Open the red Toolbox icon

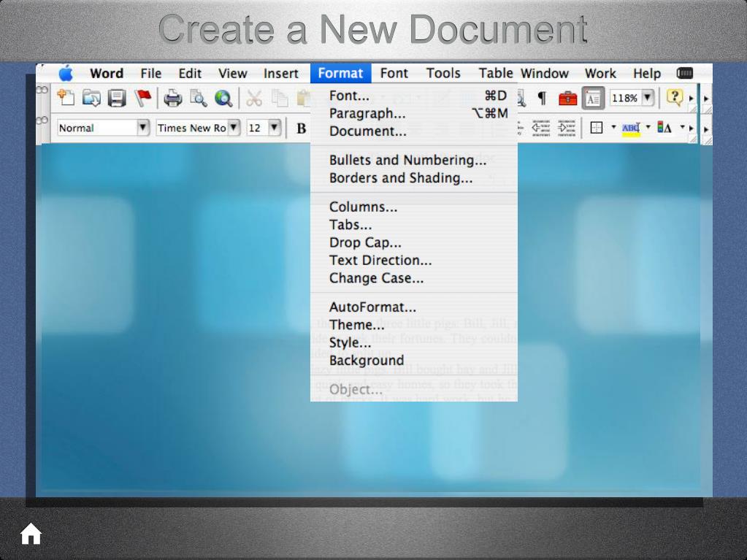point(567,98)
